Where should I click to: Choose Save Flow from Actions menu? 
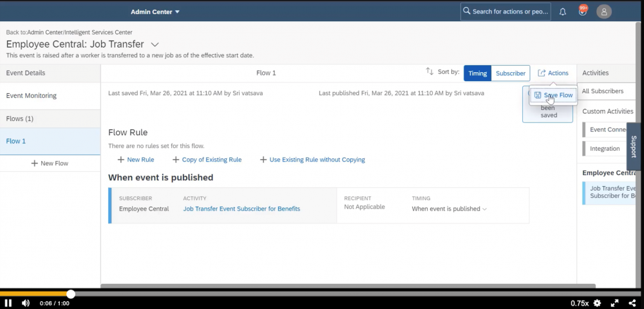click(553, 95)
